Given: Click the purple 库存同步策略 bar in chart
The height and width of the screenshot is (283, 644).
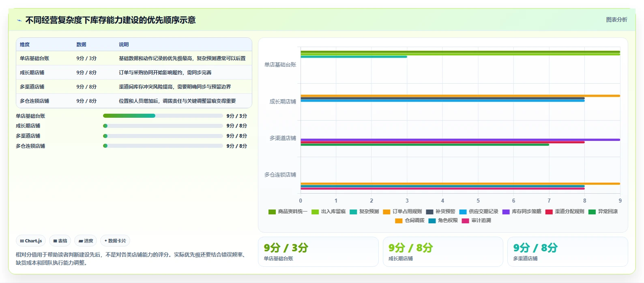Looking at the screenshot, I should pos(460,140).
